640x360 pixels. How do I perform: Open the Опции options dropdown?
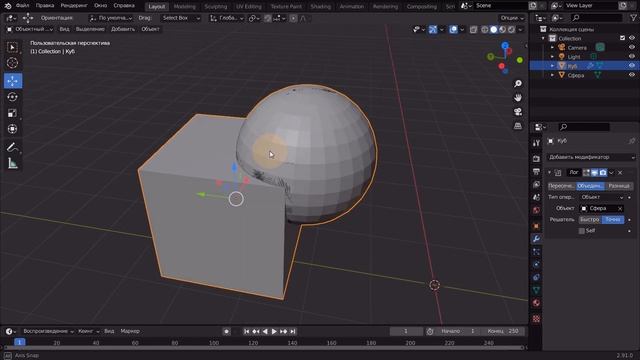point(512,18)
